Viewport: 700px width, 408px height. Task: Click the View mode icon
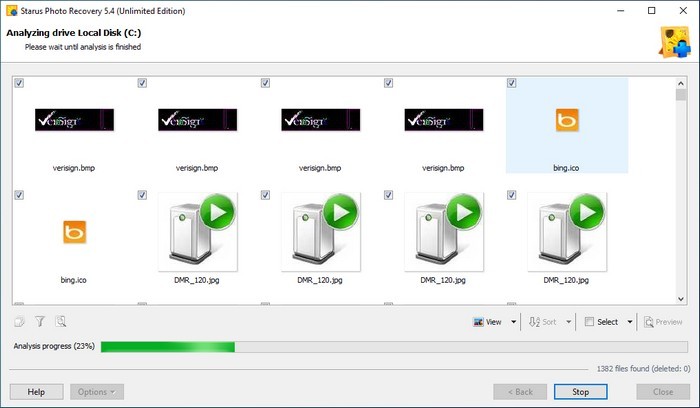click(x=479, y=322)
